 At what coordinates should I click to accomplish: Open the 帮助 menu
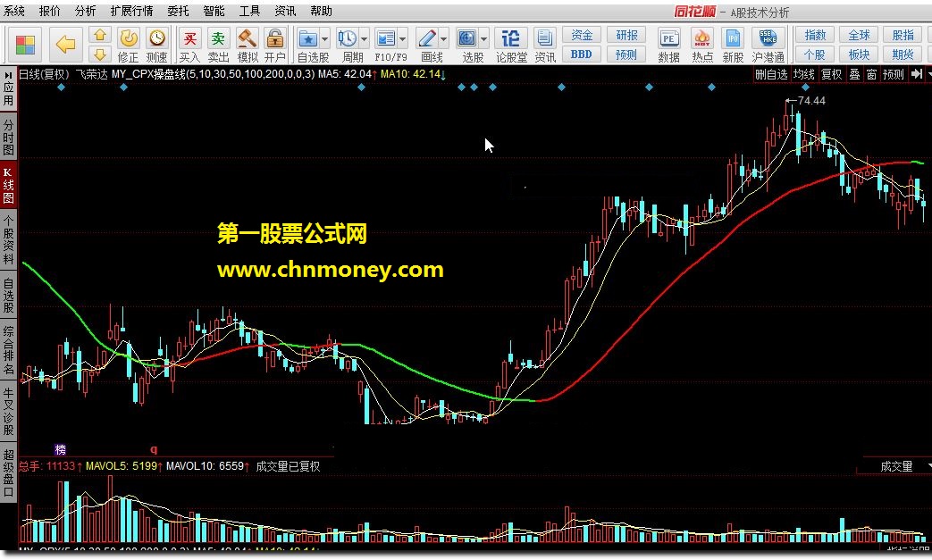(x=322, y=11)
